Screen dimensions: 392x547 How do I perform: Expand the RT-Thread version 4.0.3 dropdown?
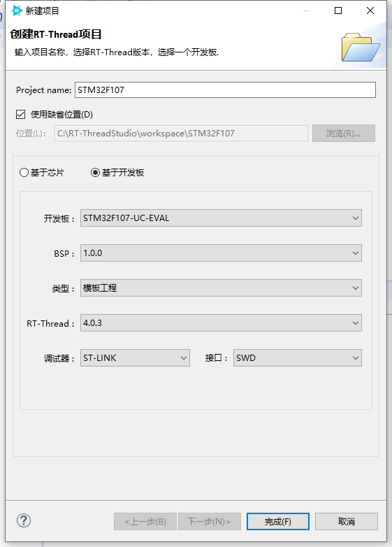coord(221,322)
